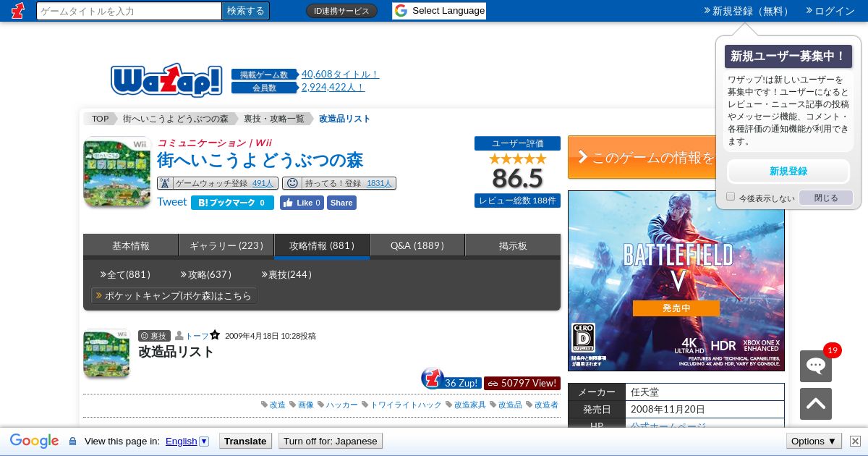Click the 公式ホームページ link

coord(668,426)
